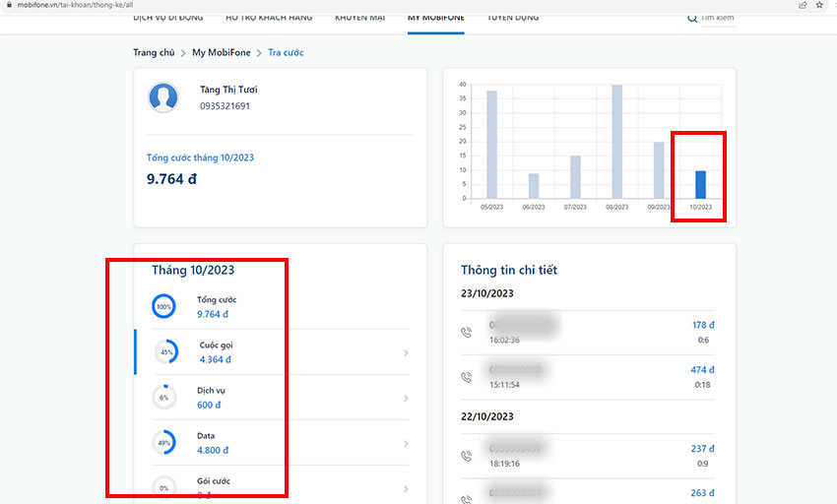Click call charge 237 đ

click(702, 449)
